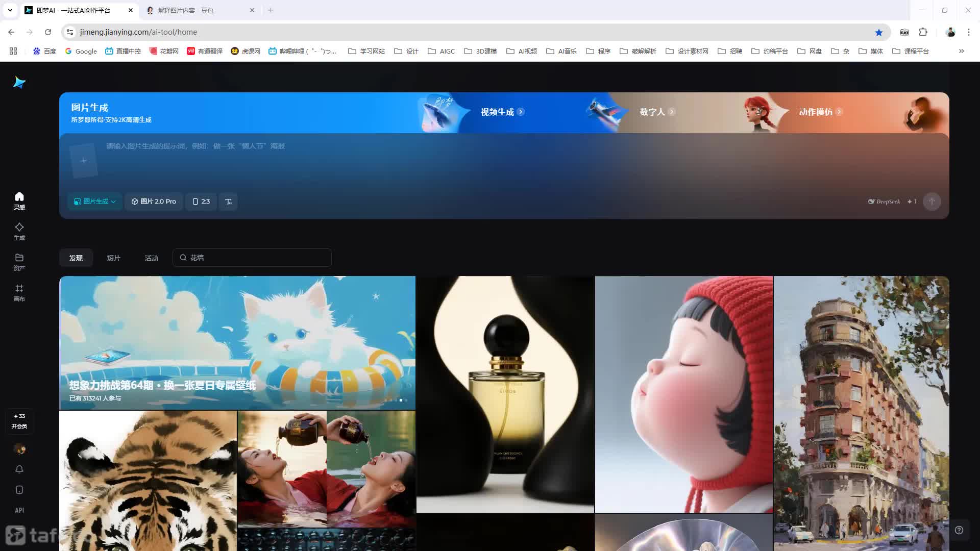Toggle the DeepSeek prompt enhancement
The width and height of the screenshot is (980, 551).
pyautogui.click(x=884, y=202)
